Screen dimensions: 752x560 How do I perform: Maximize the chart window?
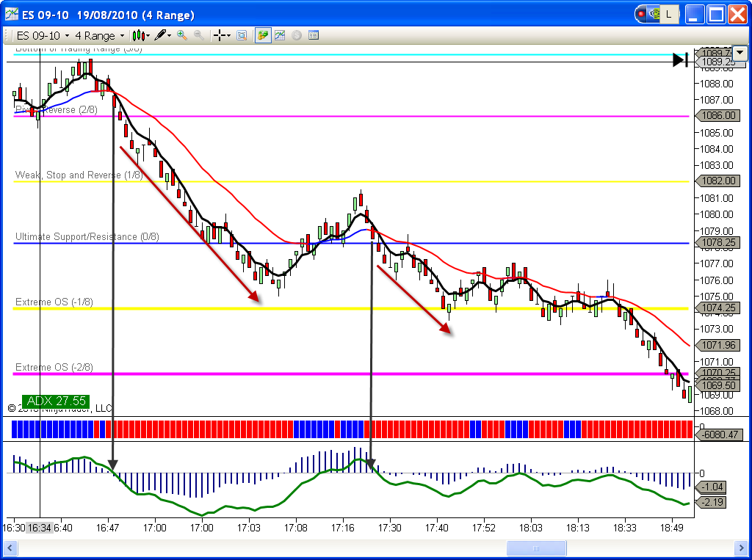[717, 15]
